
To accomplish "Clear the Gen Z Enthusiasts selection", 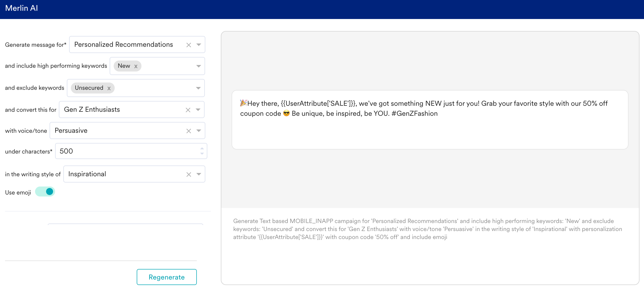I will 188,110.
